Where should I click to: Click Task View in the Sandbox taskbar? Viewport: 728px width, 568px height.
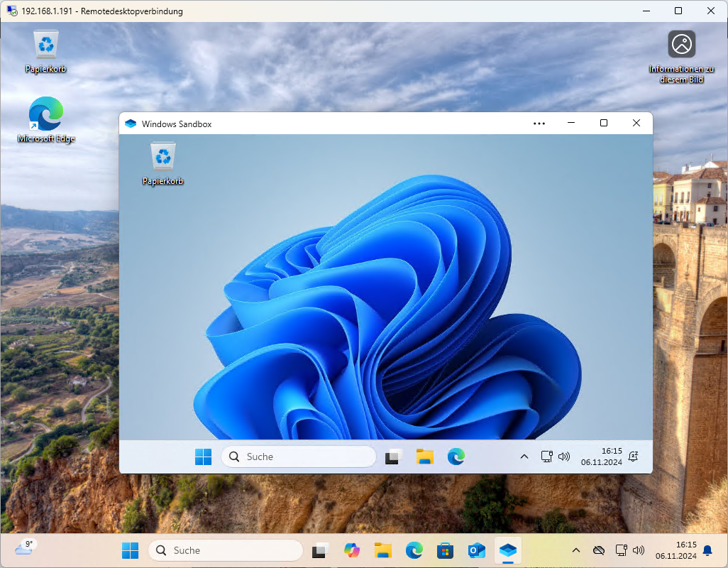[x=394, y=457]
